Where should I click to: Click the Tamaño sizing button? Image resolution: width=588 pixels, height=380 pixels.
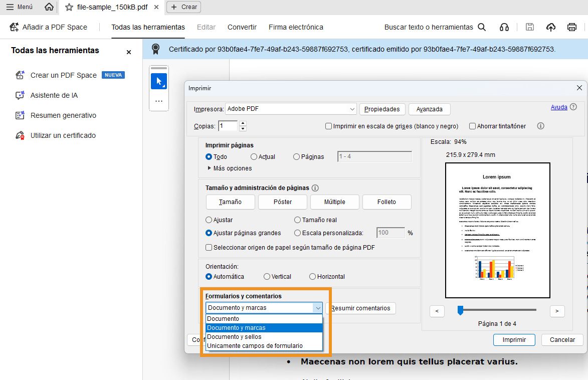tap(230, 202)
